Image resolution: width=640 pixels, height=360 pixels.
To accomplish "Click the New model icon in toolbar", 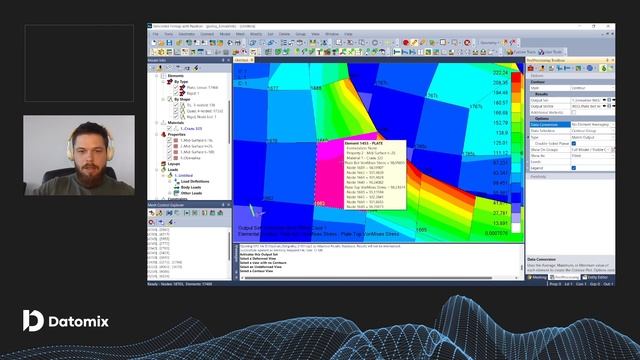I will click(x=154, y=42).
